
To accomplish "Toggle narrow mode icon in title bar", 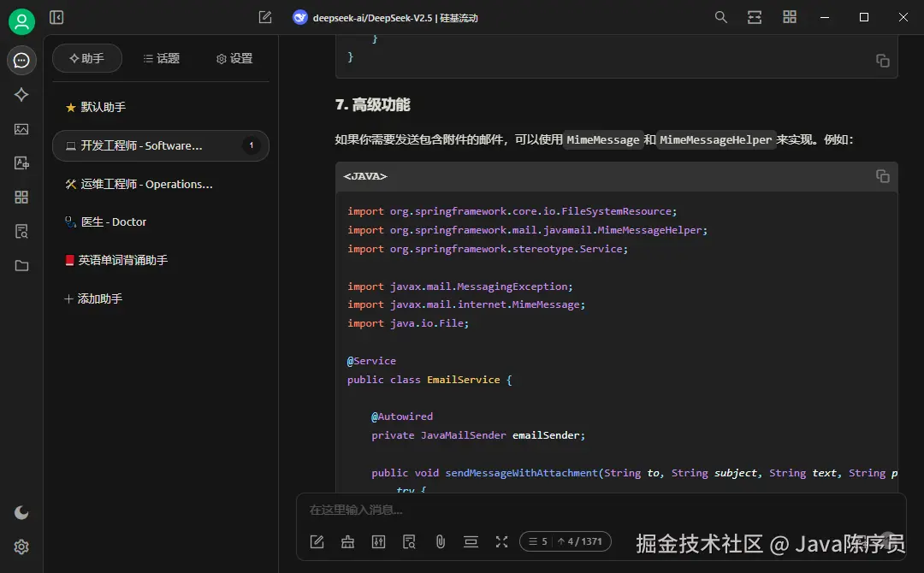I will tap(755, 17).
